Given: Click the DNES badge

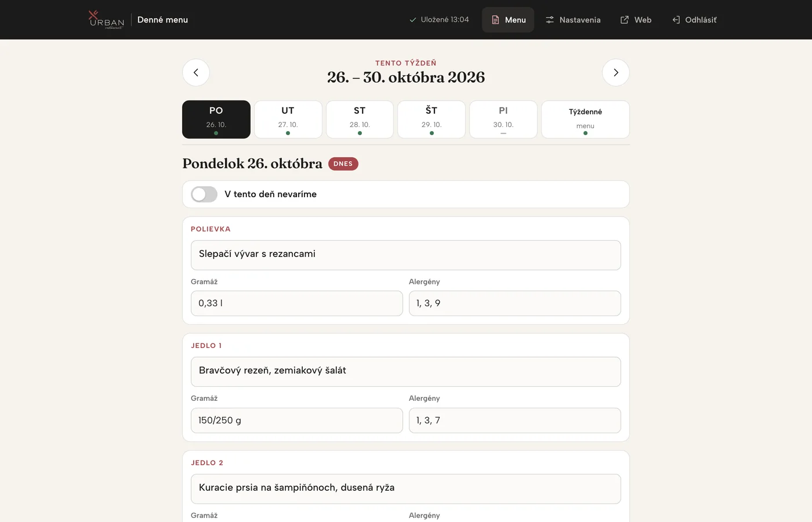Looking at the screenshot, I should [x=343, y=164].
